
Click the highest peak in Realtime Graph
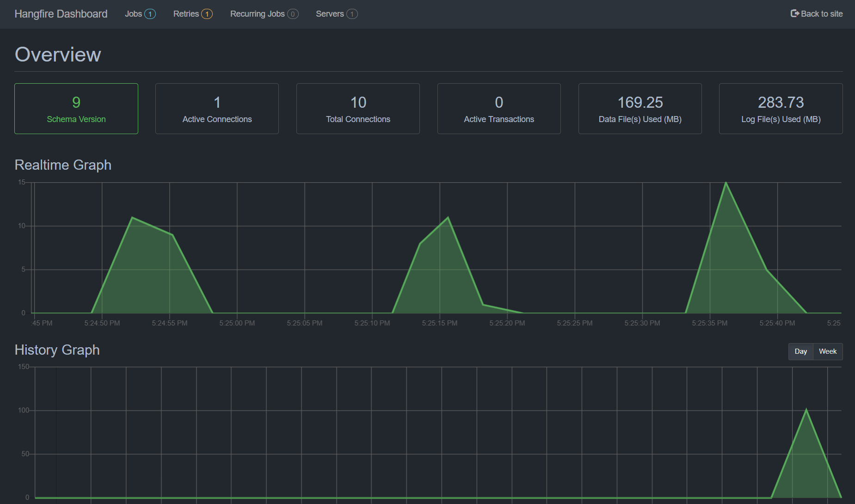click(x=726, y=183)
